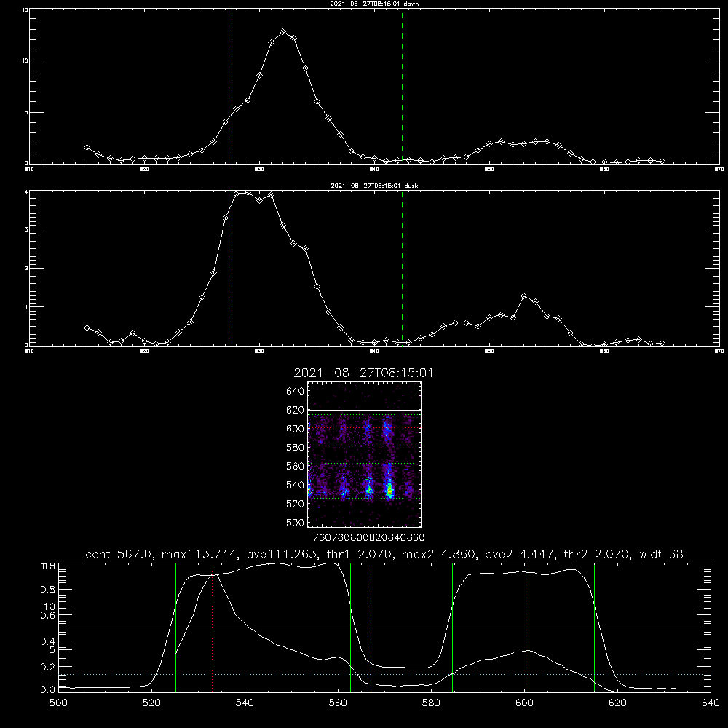
Task: Click the left green dashed line in the dawn plot
Action: coord(232,88)
